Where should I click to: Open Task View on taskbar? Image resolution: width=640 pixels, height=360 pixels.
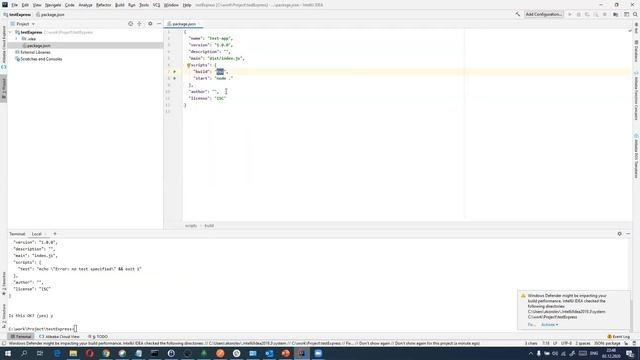coord(40,353)
